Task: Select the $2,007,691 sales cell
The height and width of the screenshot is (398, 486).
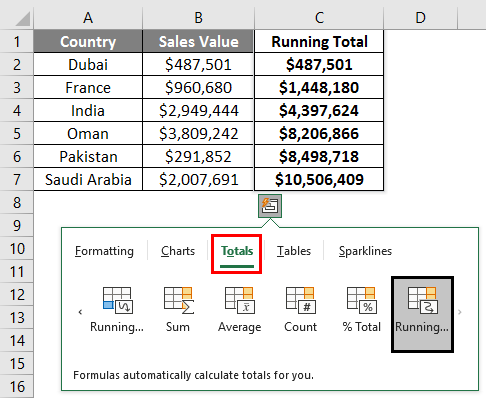Action: pyautogui.click(x=198, y=179)
